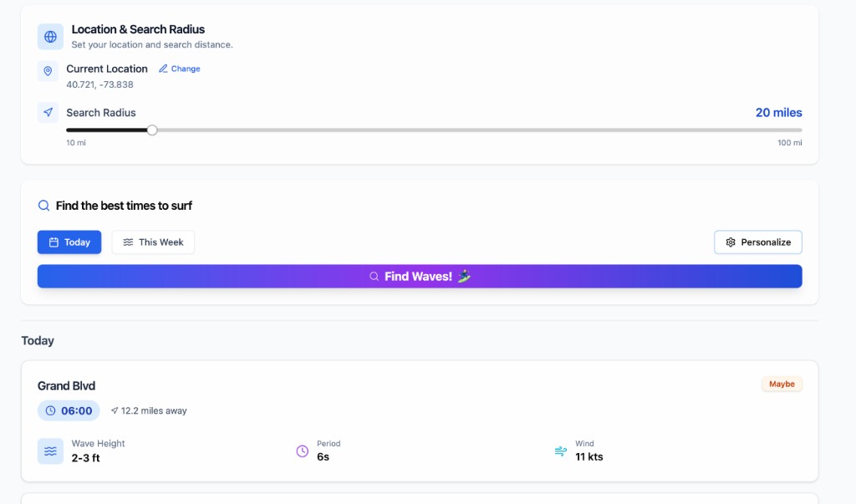The height and width of the screenshot is (504, 856).
Task: Switch to This Week view
Action: coord(153,242)
